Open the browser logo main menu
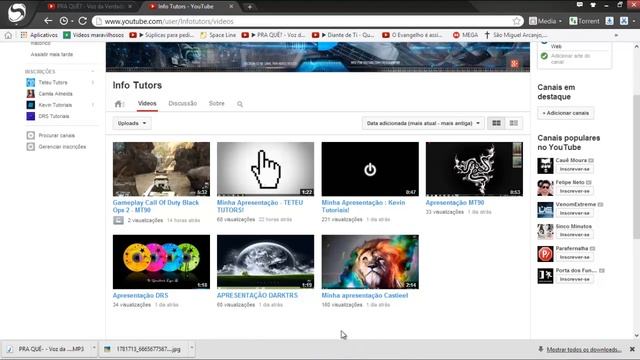The height and width of the screenshot is (360, 640). (x=17, y=13)
